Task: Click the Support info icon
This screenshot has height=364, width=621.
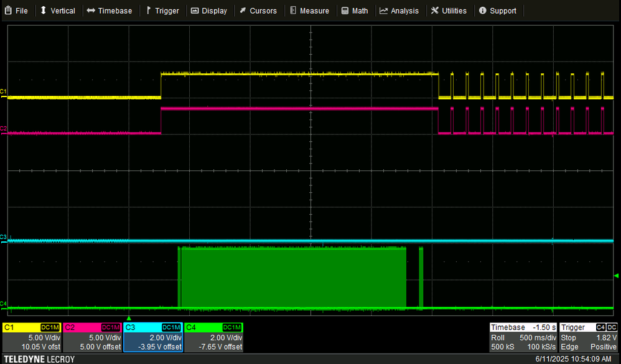Action: coord(482,11)
